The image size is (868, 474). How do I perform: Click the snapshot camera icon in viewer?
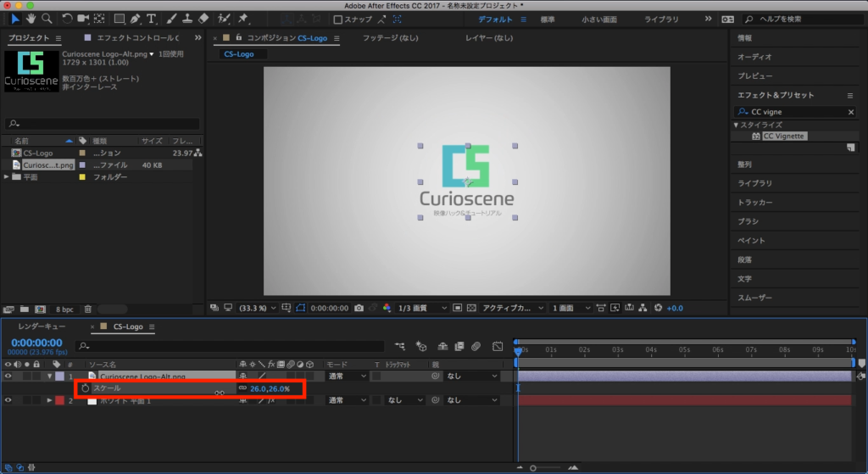pos(359,307)
